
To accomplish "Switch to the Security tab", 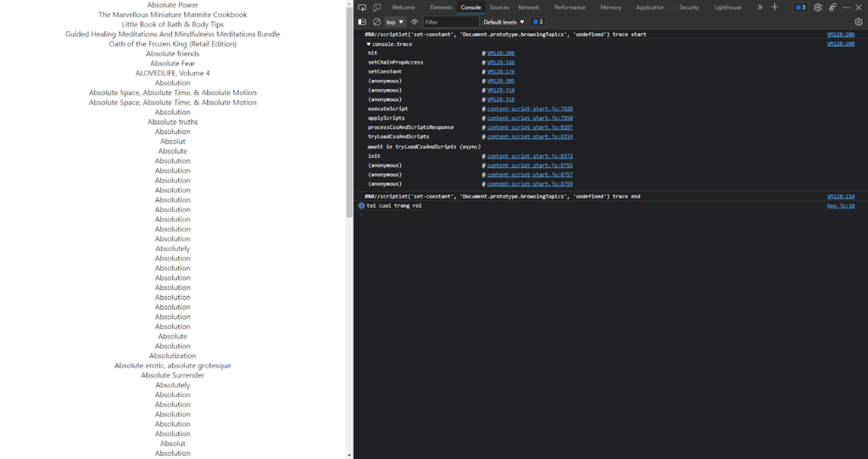I will pos(689,7).
